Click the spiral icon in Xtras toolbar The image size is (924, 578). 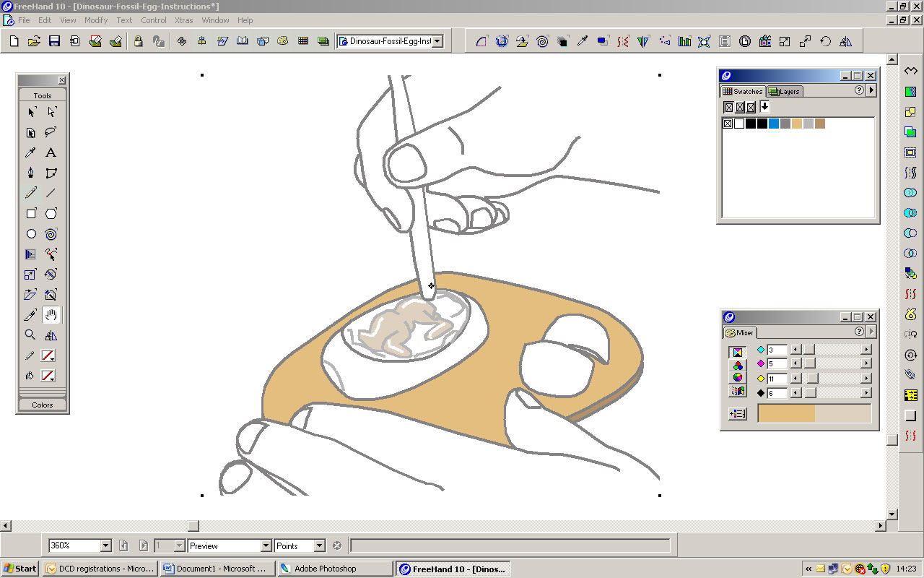pos(542,41)
